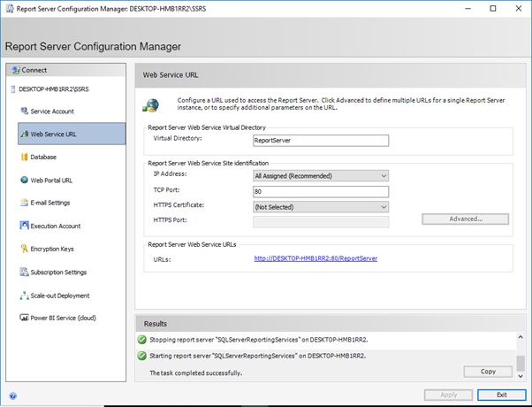The image size is (532, 407).
Task: Click the Results scrollbar down arrow
Action: 521,376
